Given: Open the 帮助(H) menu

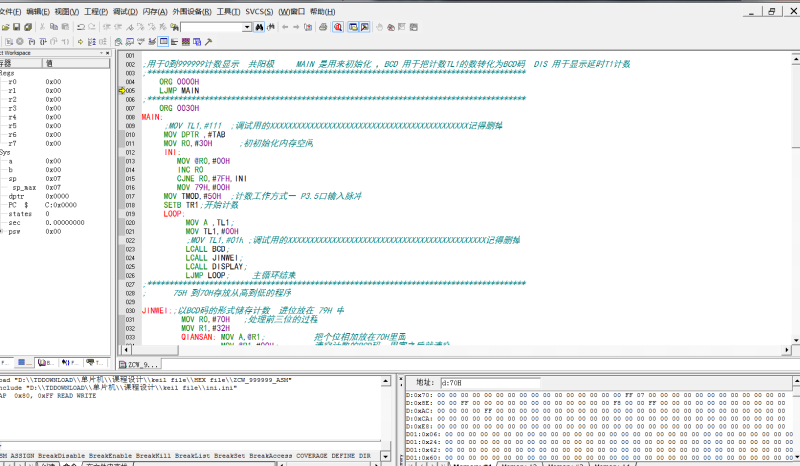Looking at the screenshot, I should [322, 12].
